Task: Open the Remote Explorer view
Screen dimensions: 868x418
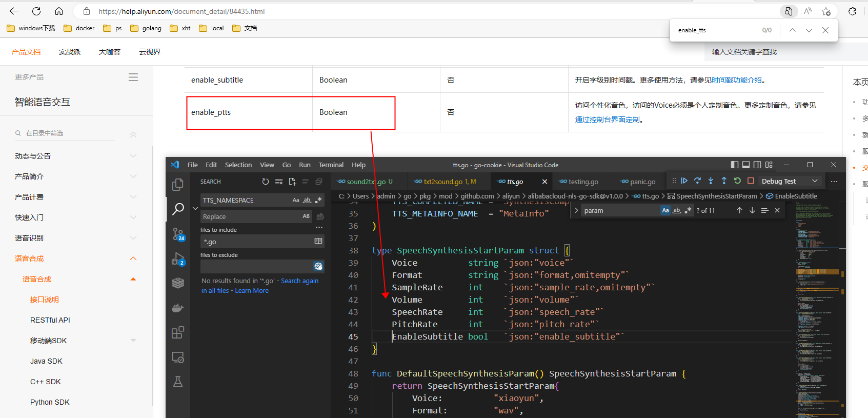Action: tap(178, 357)
